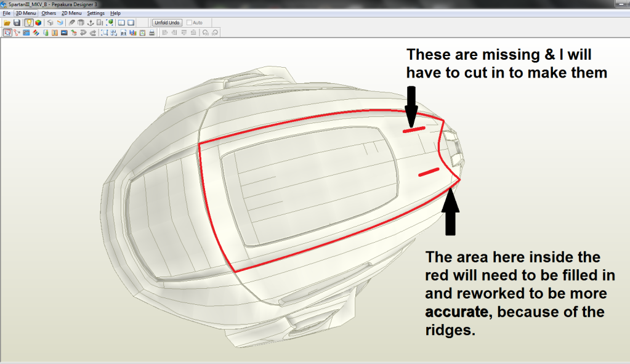Click the green cube fit-view icon

point(109,23)
